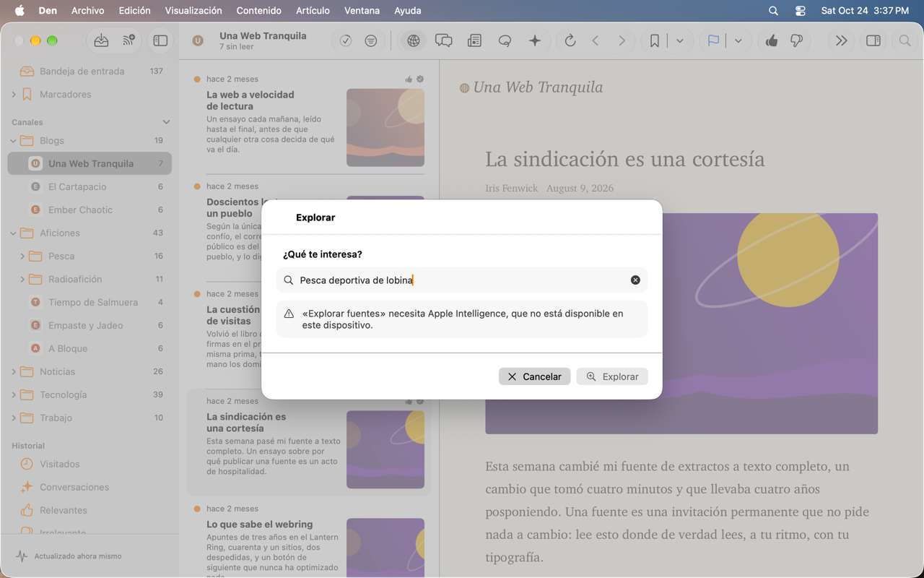Click the Cancelar button
The image size is (924, 578).
[x=535, y=376]
